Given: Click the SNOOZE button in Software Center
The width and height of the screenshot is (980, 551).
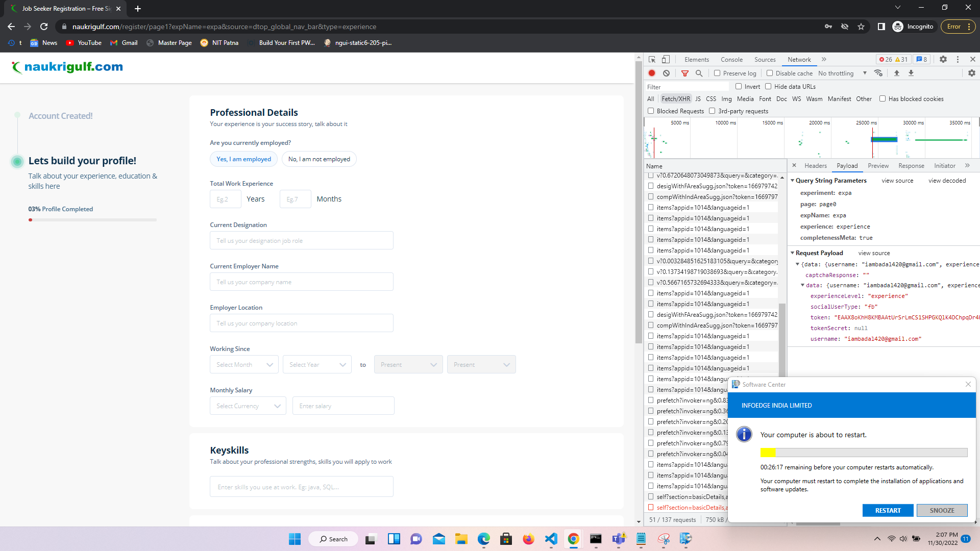Looking at the screenshot, I should click(x=942, y=510).
